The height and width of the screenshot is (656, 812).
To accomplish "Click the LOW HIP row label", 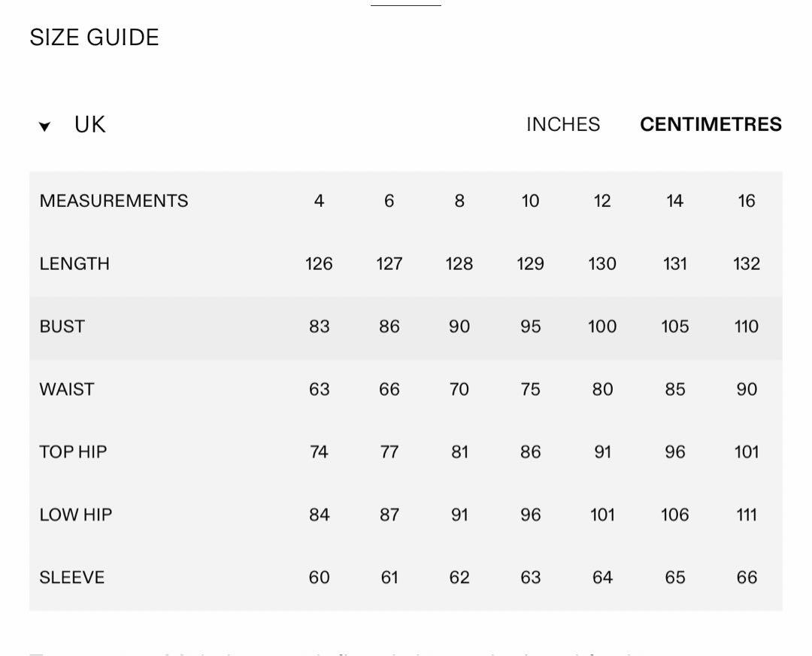I will 76,515.
